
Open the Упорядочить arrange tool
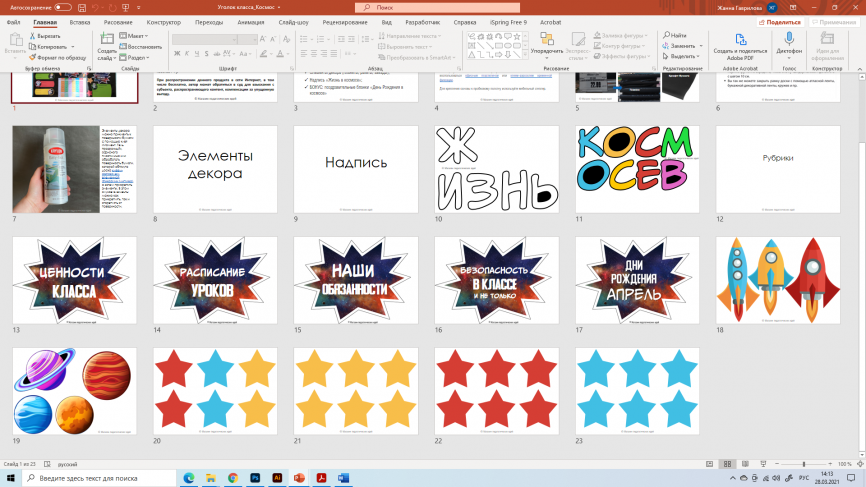[546, 42]
